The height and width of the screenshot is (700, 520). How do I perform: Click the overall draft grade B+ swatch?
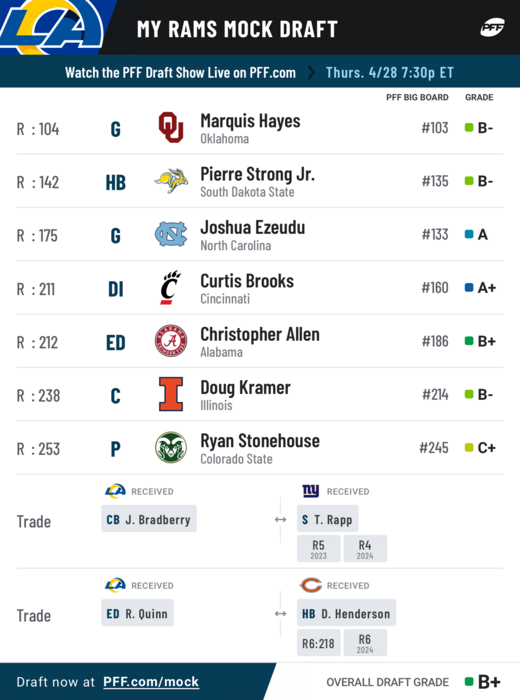[x=469, y=682]
